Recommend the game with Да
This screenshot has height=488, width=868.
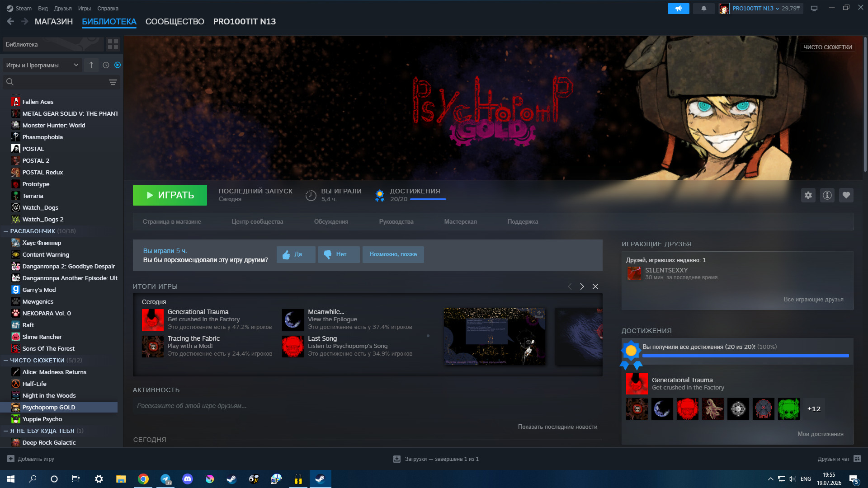296,254
